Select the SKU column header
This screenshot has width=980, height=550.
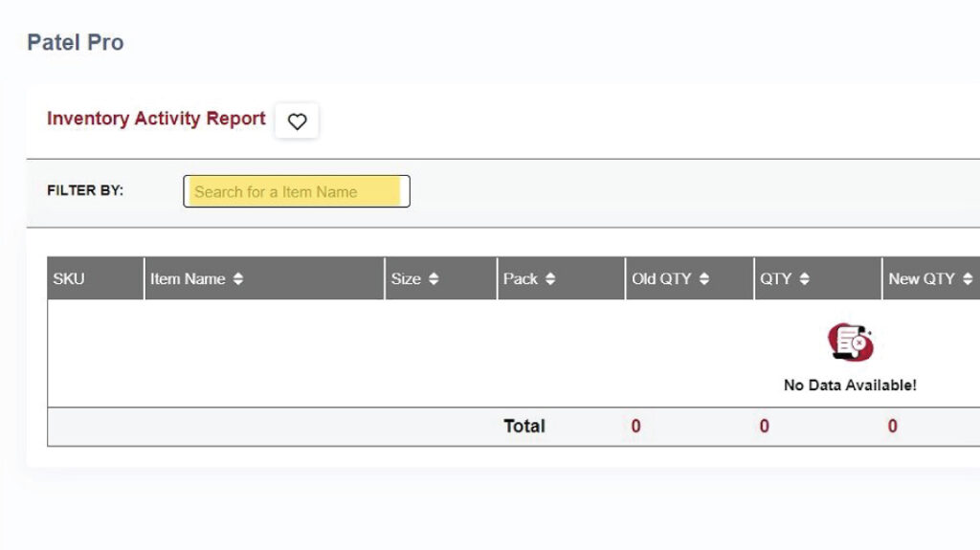pos(69,279)
